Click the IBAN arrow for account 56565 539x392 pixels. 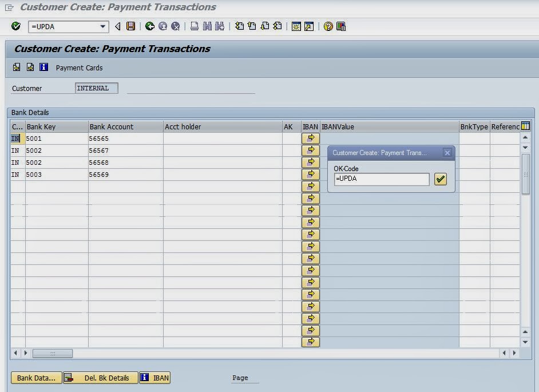pyautogui.click(x=310, y=138)
